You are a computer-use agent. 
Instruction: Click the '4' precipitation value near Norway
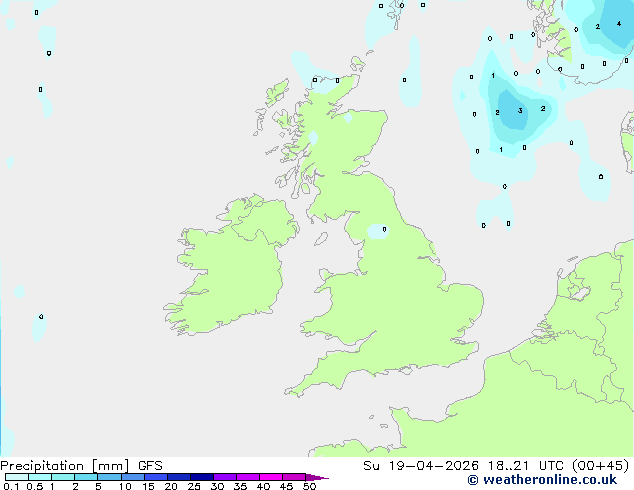619,23
